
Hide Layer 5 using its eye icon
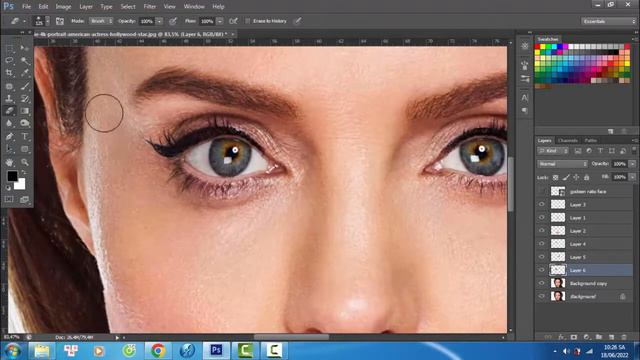(x=542, y=257)
